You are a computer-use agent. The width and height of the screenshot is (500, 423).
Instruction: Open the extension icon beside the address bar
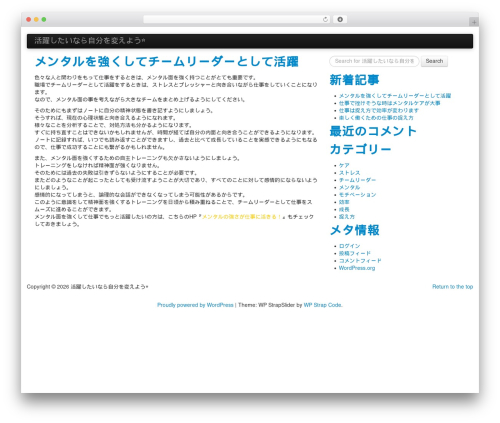(x=340, y=20)
